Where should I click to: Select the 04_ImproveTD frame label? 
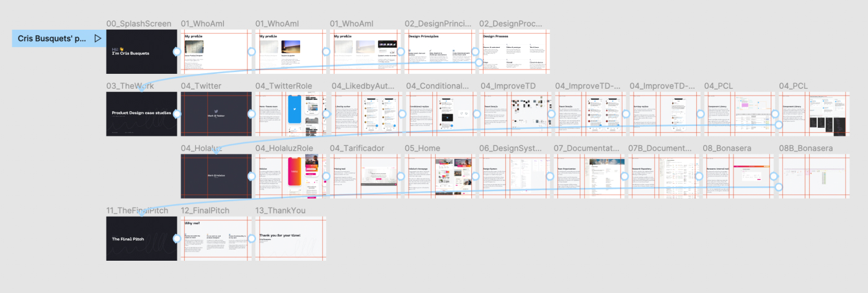pos(508,86)
